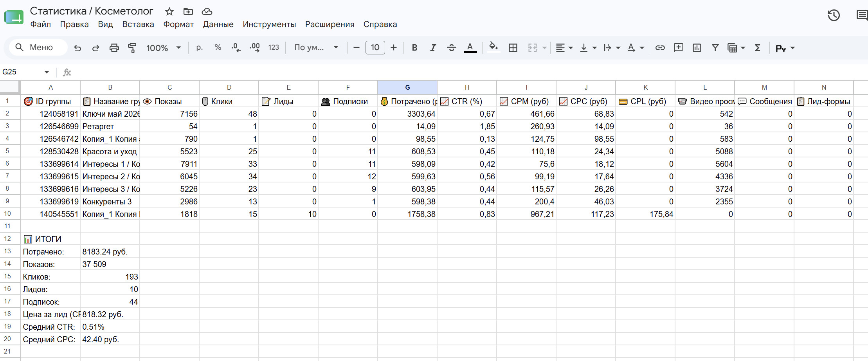Toggle bold formatting
The image size is (868, 361).
pyautogui.click(x=414, y=48)
